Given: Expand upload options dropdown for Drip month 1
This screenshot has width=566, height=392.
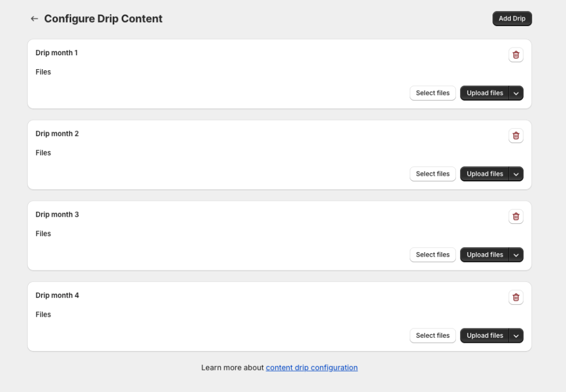Looking at the screenshot, I should pos(516,93).
